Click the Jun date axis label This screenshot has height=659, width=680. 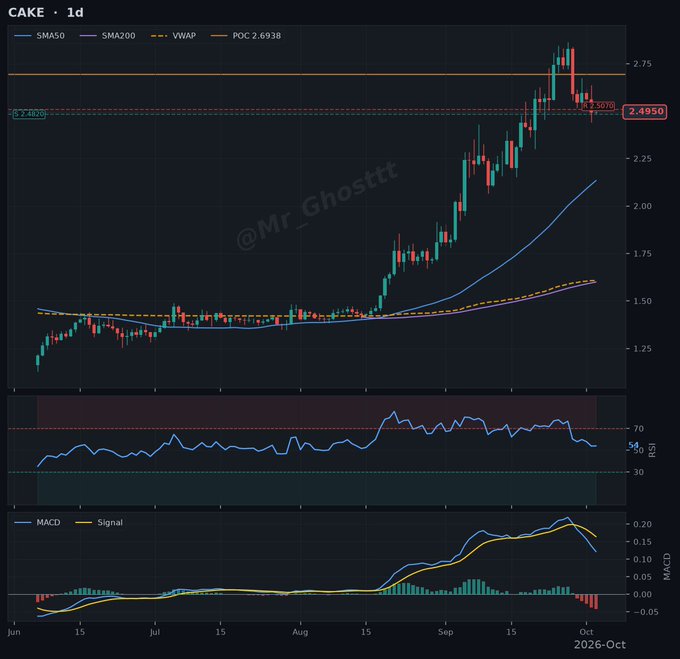pyautogui.click(x=14, y=632)
